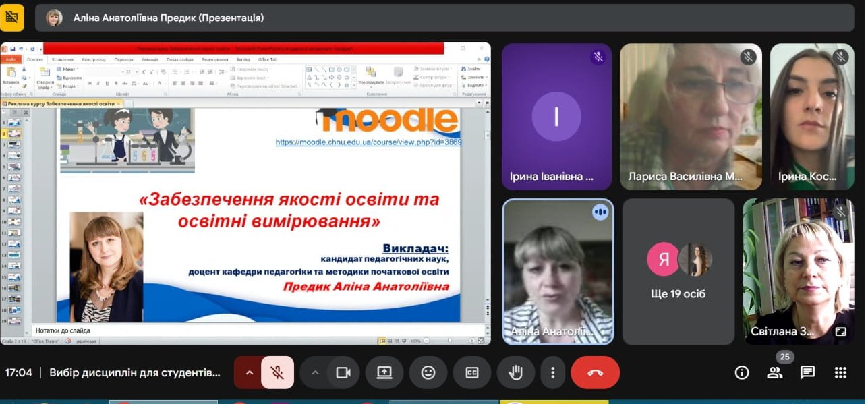Switch to the Вставлення ribbon tab

pos(63,59)
